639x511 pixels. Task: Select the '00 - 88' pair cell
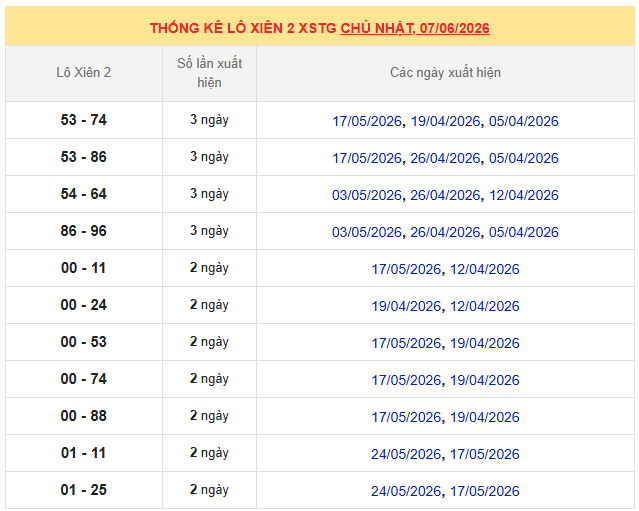pos(84,416)
